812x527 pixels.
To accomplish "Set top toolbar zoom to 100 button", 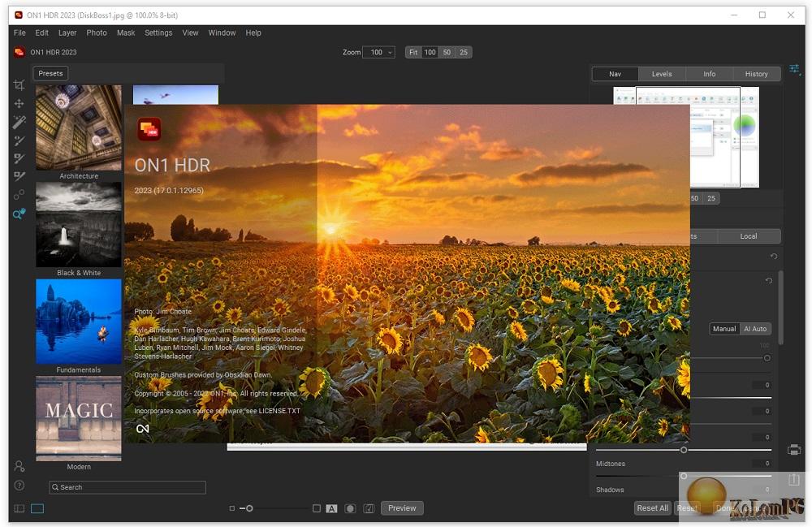I will (x=430, y=52).
